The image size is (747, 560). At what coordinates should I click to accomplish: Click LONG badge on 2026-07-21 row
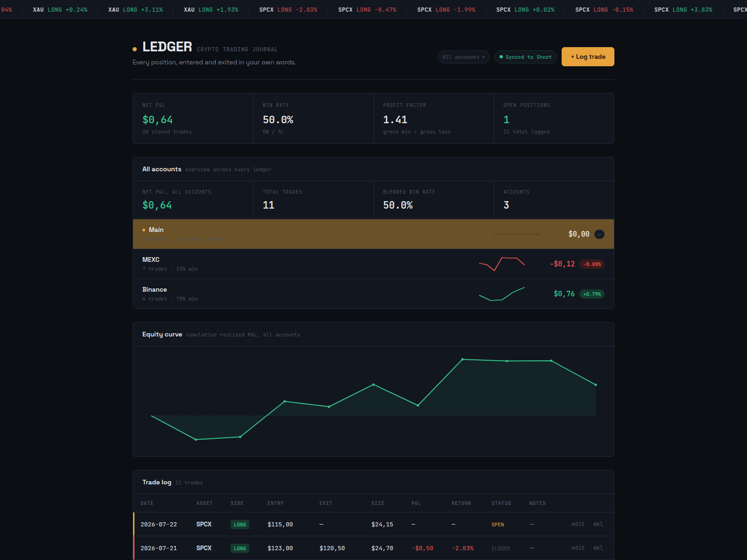240,548
